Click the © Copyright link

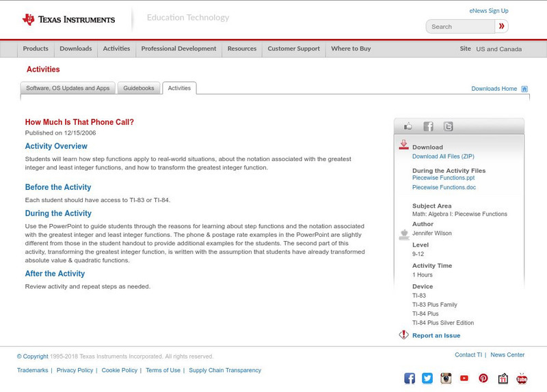coord(32,356)
